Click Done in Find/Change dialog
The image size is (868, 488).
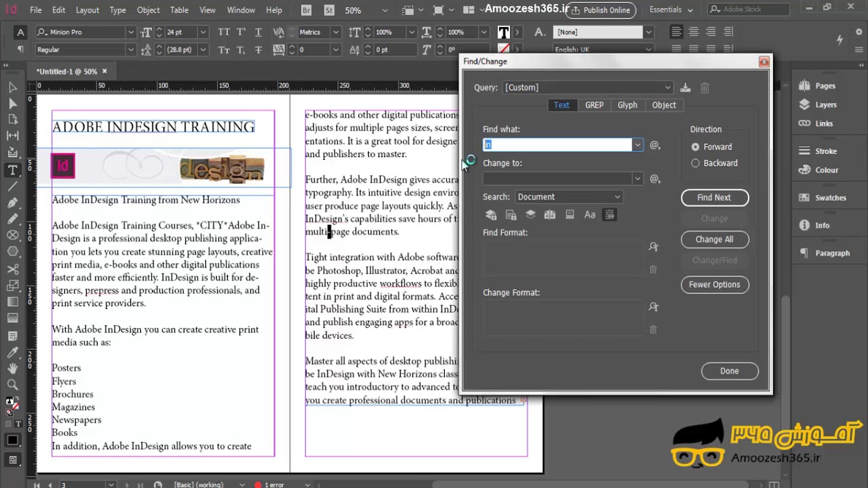click(730, 371)
